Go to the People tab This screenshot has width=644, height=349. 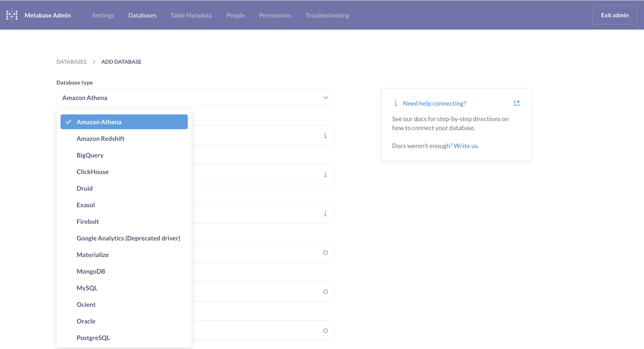pyautogui.click(x=236, y=15)
